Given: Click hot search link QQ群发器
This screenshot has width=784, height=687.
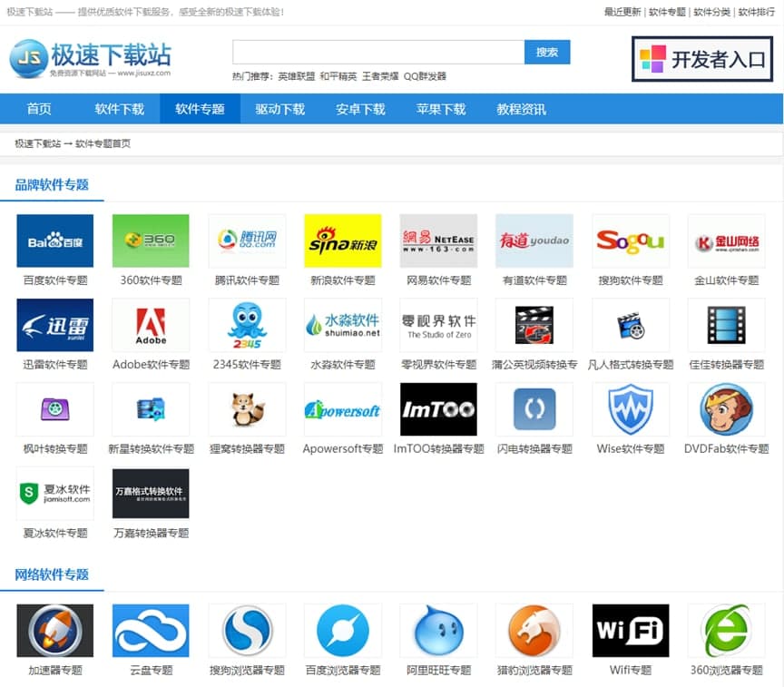Looking at the screenshot, I should (425, 76).
